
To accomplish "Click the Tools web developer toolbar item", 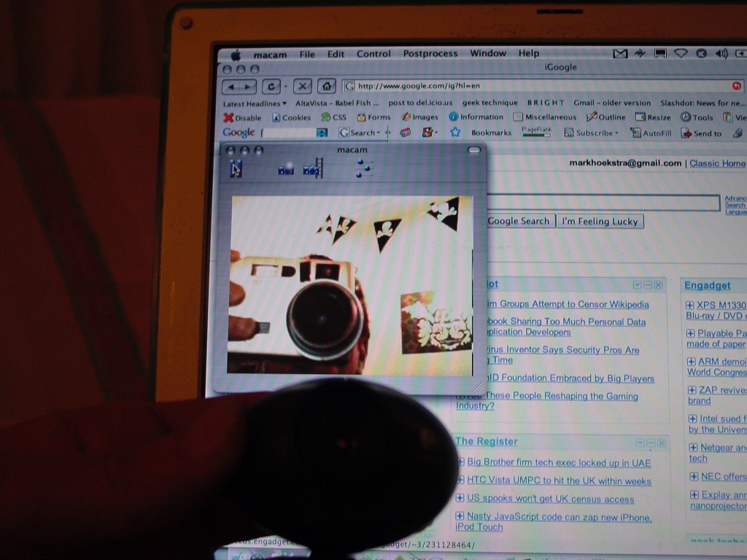I will pyautogui.click(x=697, y=117).
